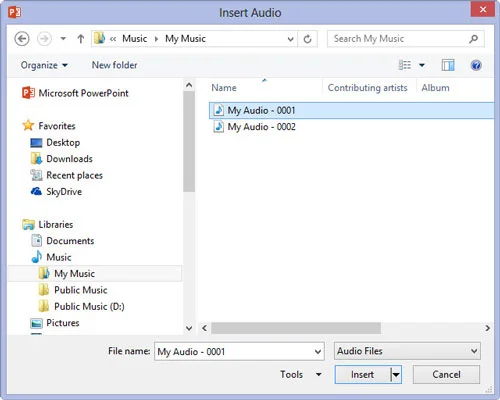This screenshot has height=400, width=500.
Task: Open the recent locations dropdown arrow
Action: click(x=63, y=39)
